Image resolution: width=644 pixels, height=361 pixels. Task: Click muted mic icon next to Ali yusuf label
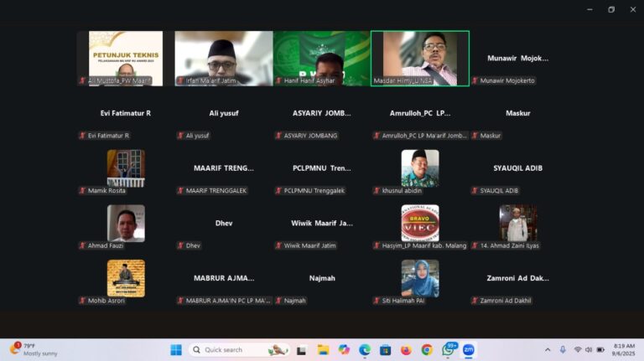tap(180, 136)
